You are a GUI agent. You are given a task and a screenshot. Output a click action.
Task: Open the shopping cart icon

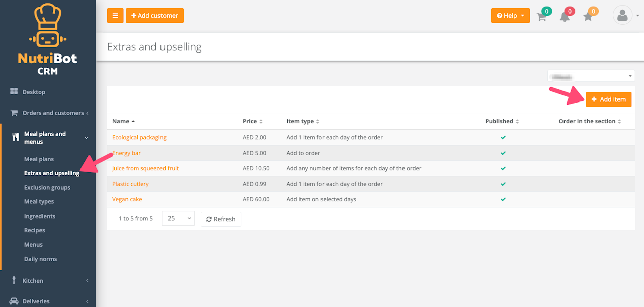point(542,16)
